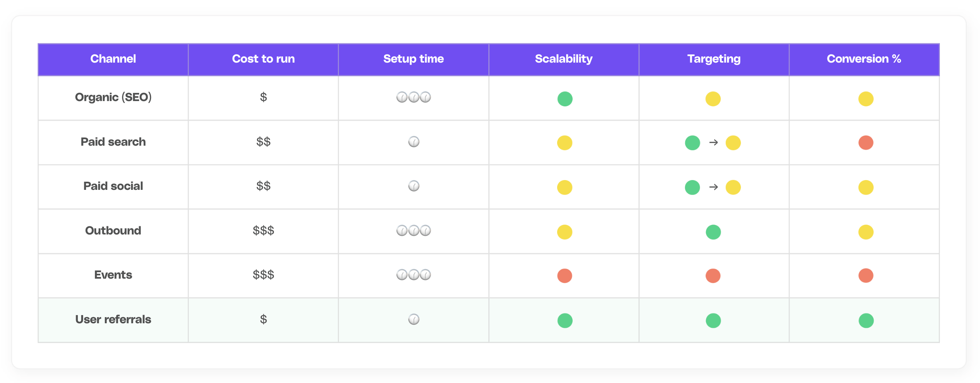
Task: Select the green Targeting dot for Outbound
Action: (x=713, y=232)
